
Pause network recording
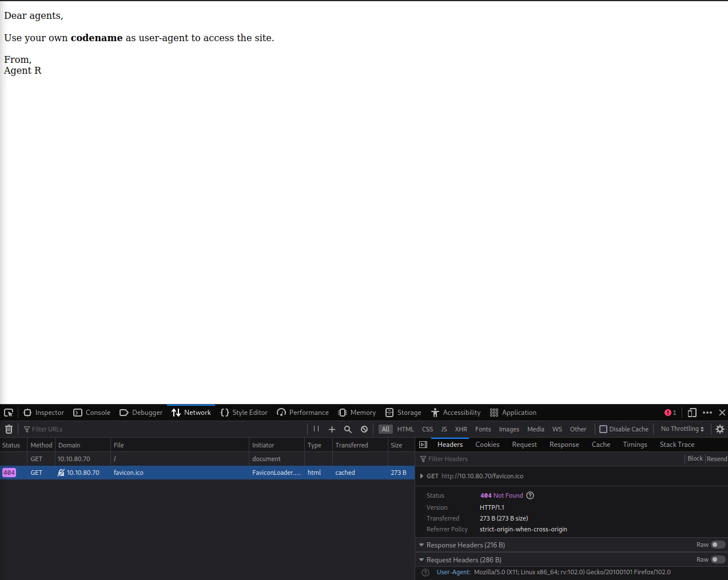point(316,429)
